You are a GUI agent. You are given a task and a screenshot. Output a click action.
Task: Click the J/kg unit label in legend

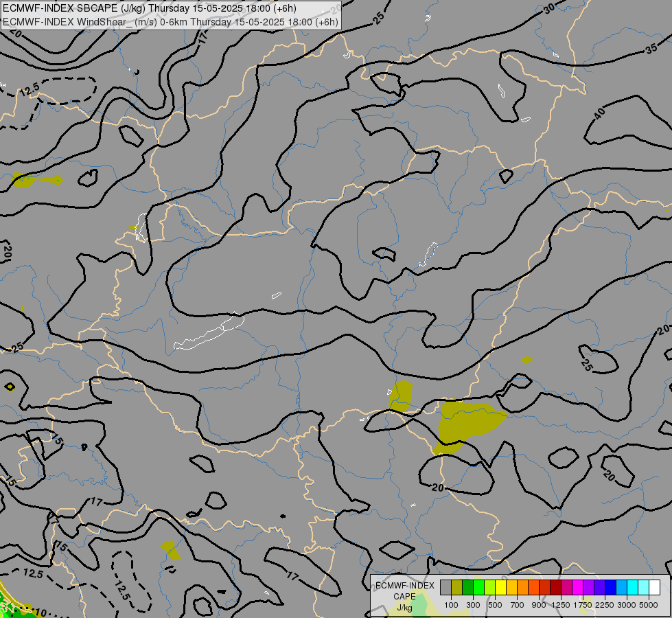(404, 608)
